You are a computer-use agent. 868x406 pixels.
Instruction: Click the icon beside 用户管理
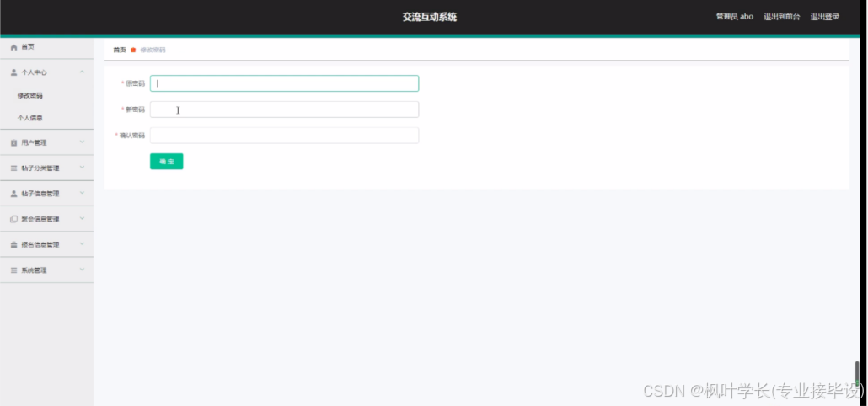click(x=13, y=142)
